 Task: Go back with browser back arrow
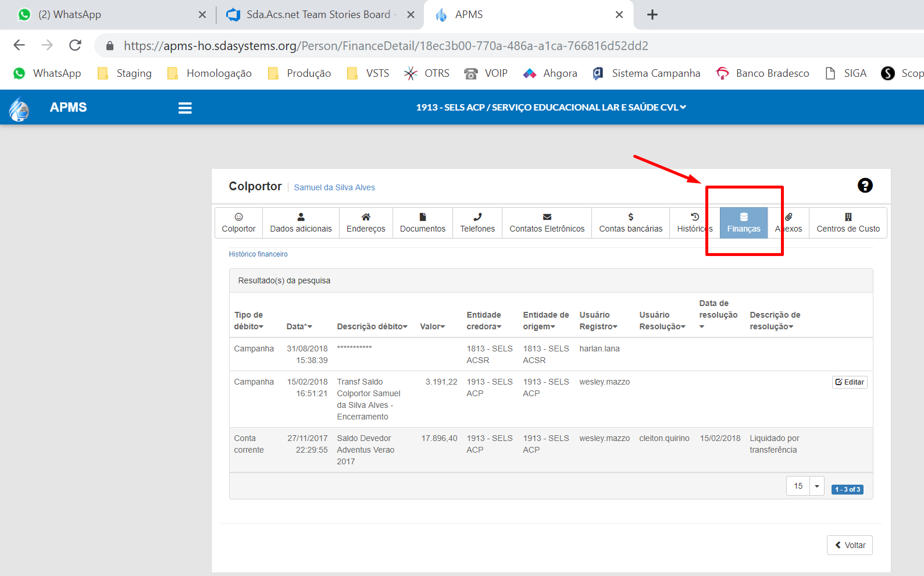[x=19, y=45]
